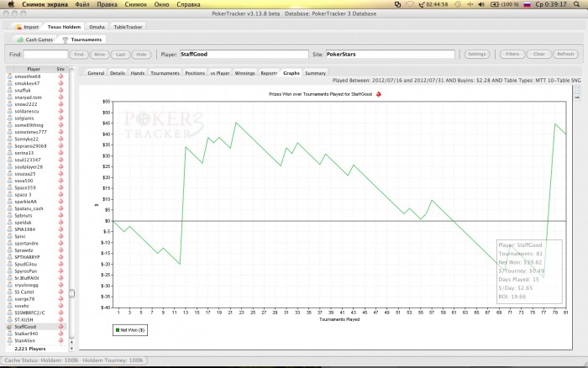Click the PokerStars site icon for ST.KUSH
Viewport: 588px width, 368px height.
click(x=60, y=319)
